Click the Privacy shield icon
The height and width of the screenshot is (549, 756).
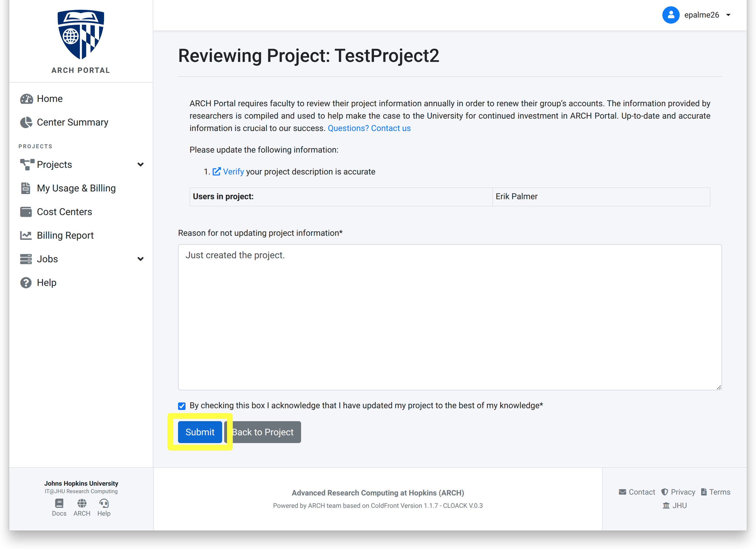click(665, 492)
